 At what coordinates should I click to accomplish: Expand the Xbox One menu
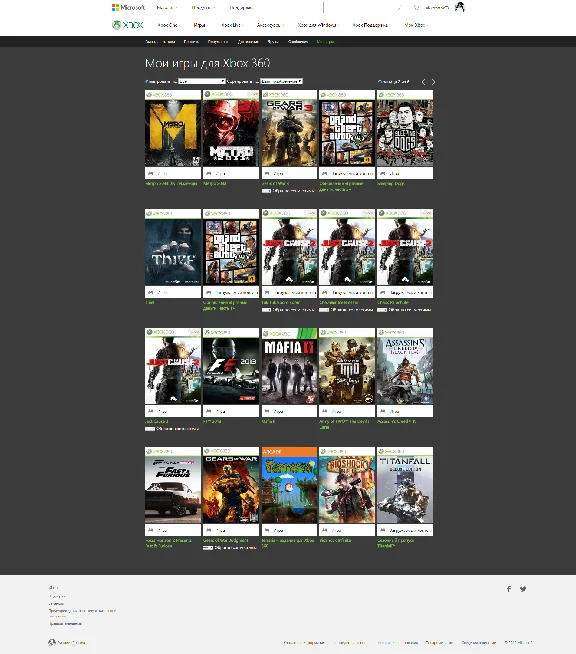click(x=169, y=25)
